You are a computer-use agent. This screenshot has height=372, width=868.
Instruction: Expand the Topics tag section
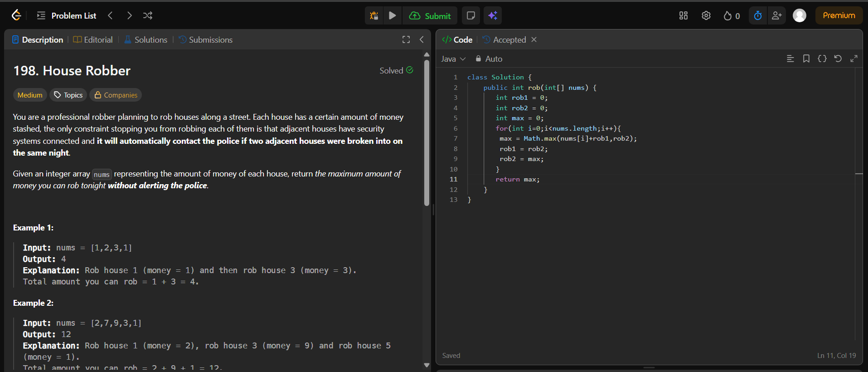coord(68,95)
